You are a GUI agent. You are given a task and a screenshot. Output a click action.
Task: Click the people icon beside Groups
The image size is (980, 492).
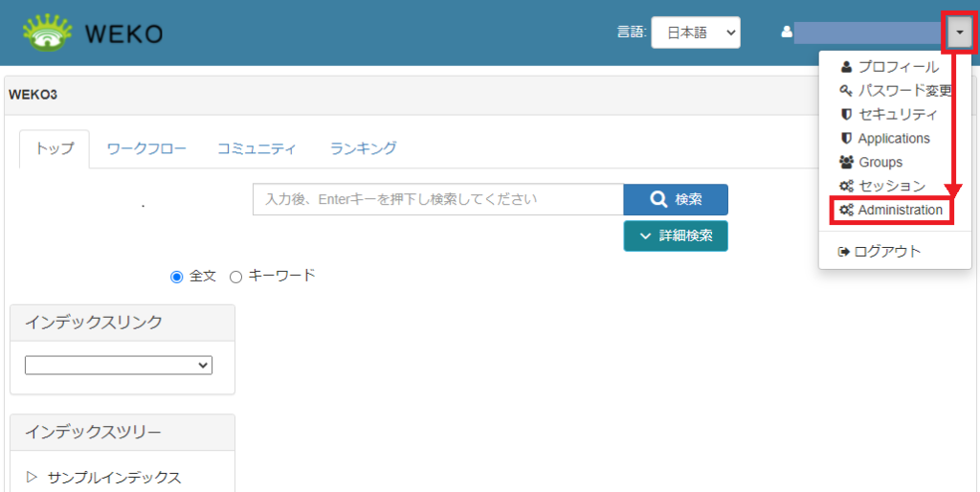click(x=846, y=163)
